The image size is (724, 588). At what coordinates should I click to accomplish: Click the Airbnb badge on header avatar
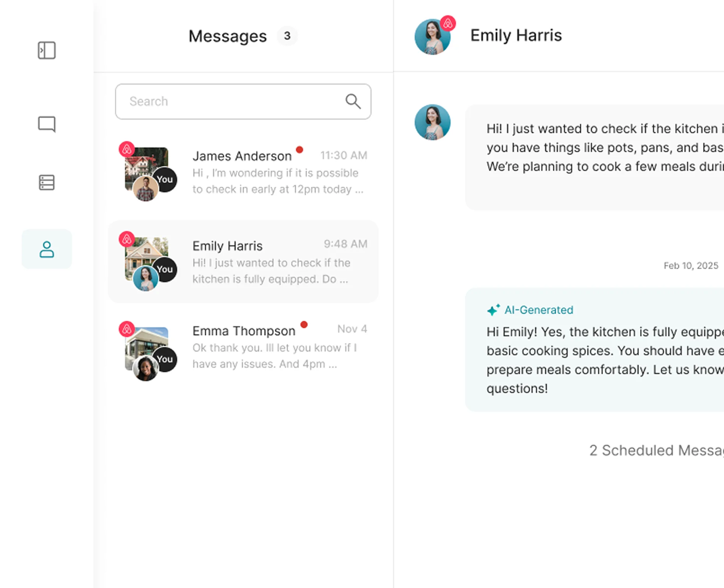[448, 24]
